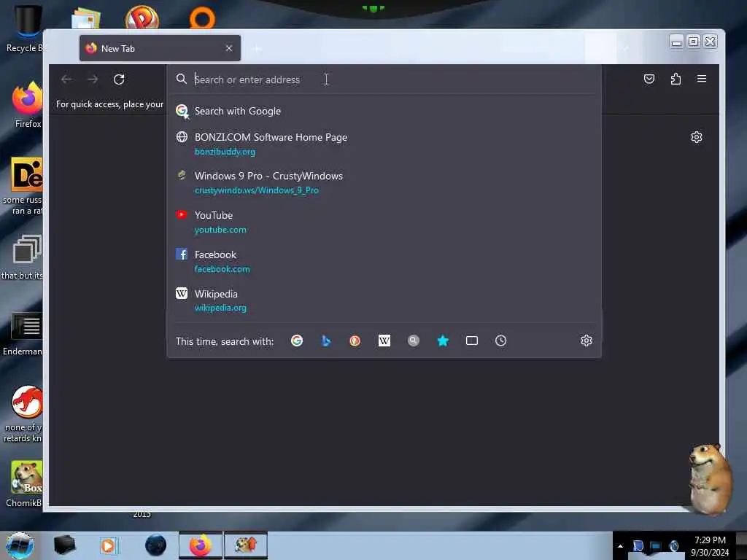Viewport: 747px width, 560px height.
Task: Choose the Search with Google suggestion
Action: click(x=384, y=111)
